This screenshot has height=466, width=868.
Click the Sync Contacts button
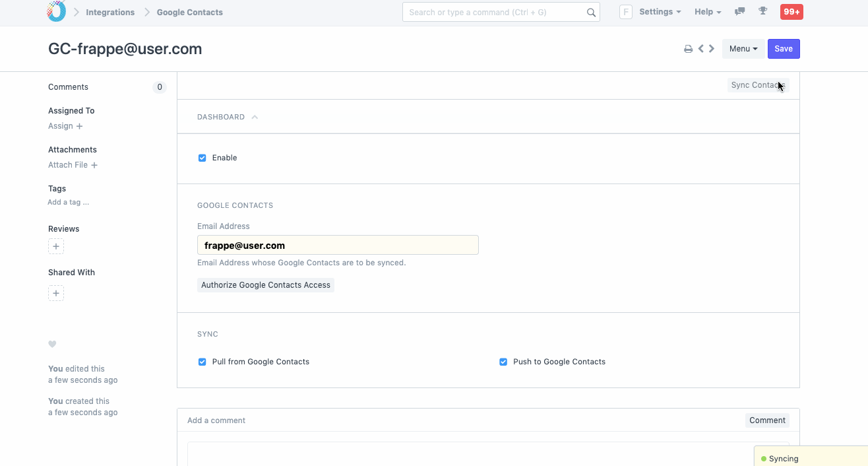click(759, 85)
